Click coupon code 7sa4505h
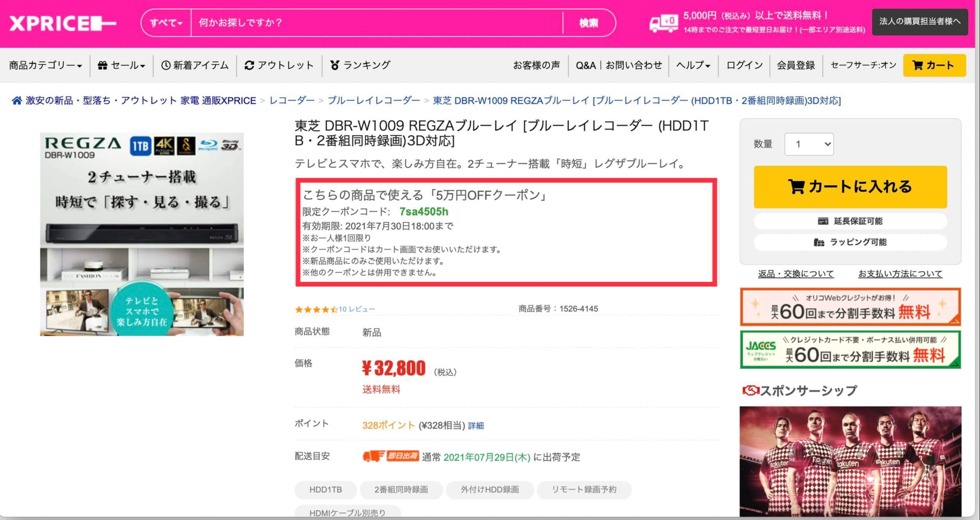 pos(424,212)
